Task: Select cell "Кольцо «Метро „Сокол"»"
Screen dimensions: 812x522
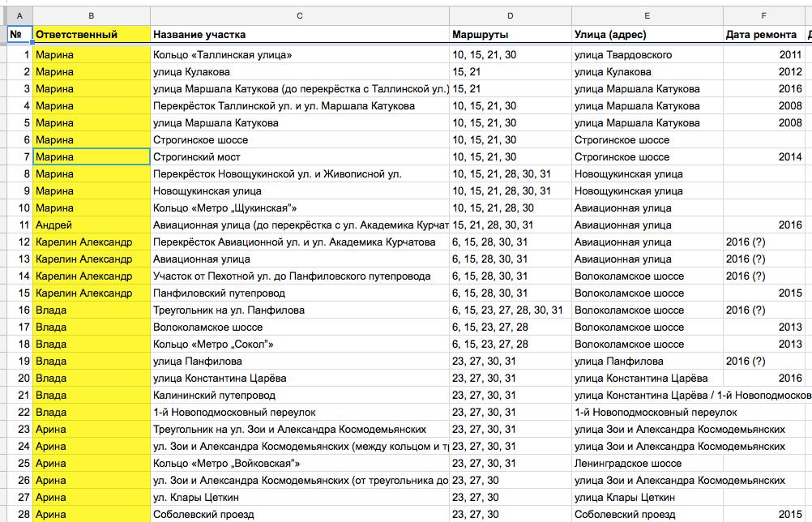Action: pos(299,344)
